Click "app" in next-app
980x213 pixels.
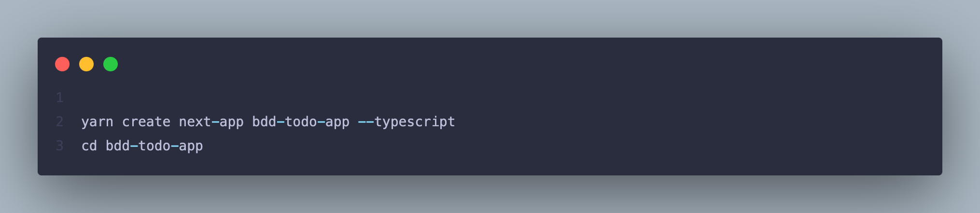232,122
